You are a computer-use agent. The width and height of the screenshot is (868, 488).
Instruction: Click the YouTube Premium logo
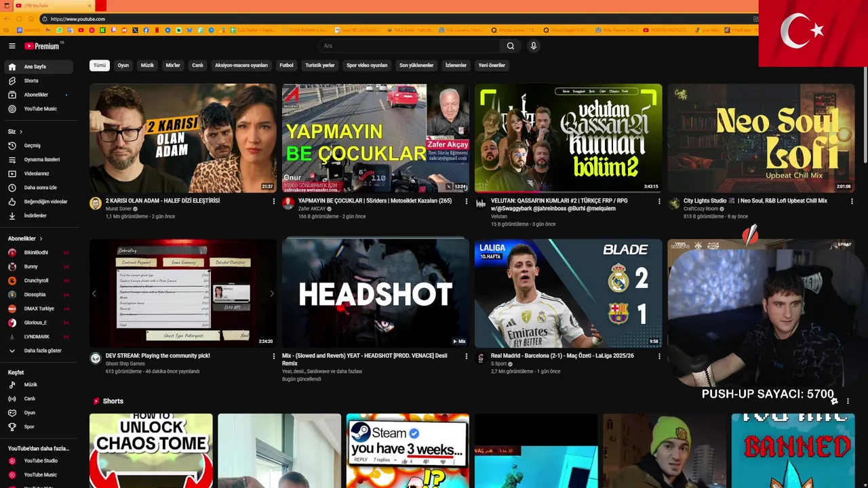[x=42, y=46]
